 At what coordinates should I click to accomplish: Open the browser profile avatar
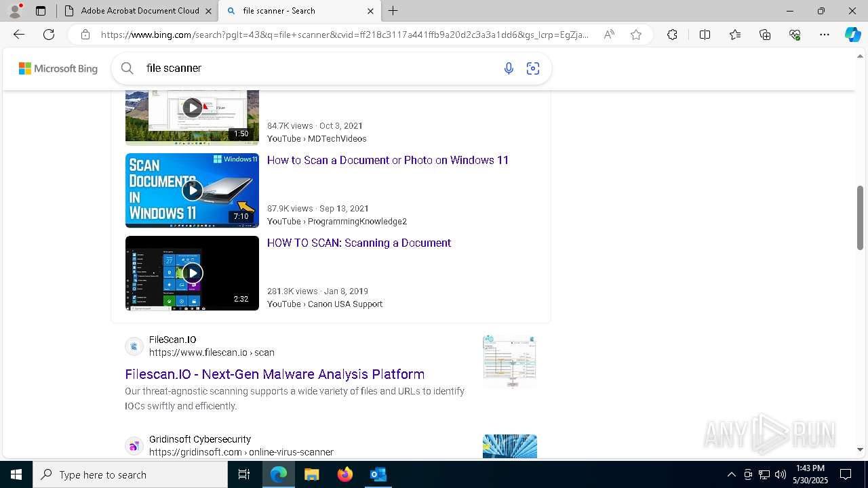coord(15,10)
